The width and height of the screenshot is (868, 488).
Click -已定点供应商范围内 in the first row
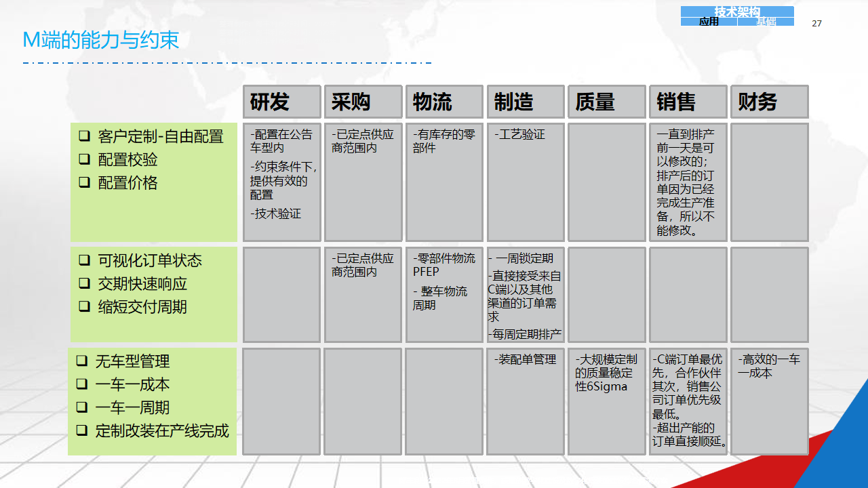click(362, 141)
